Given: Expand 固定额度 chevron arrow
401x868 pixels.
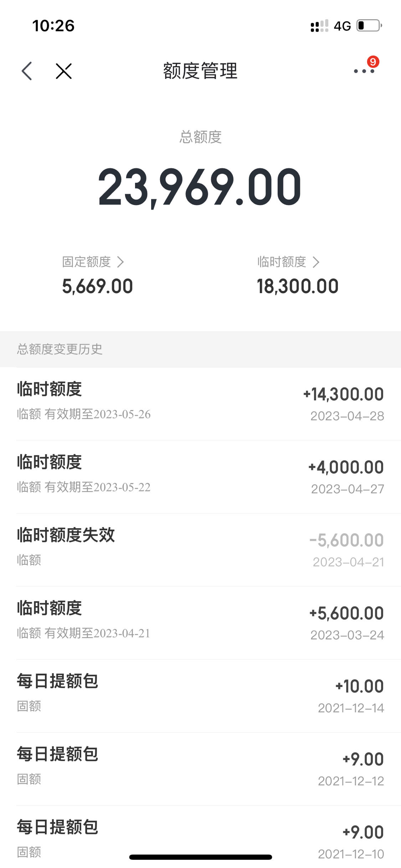Looking at the screenshot, I should click(x=120, y=262).
